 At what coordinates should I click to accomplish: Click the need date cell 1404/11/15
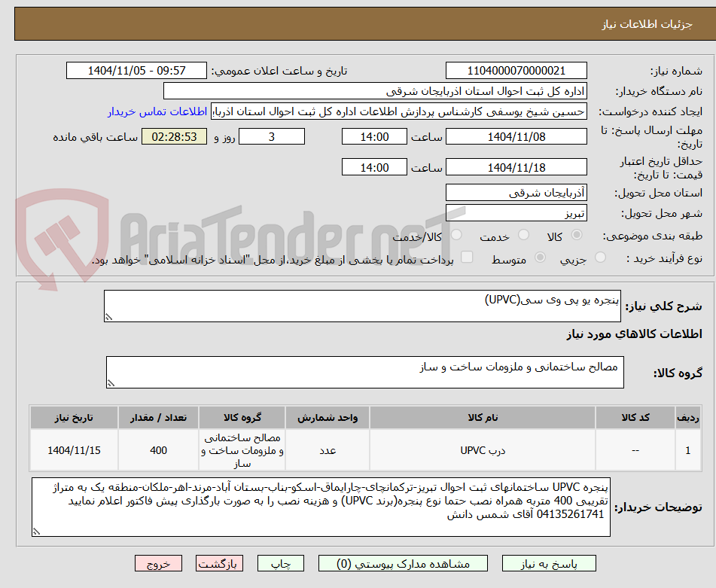coord(74,450)
